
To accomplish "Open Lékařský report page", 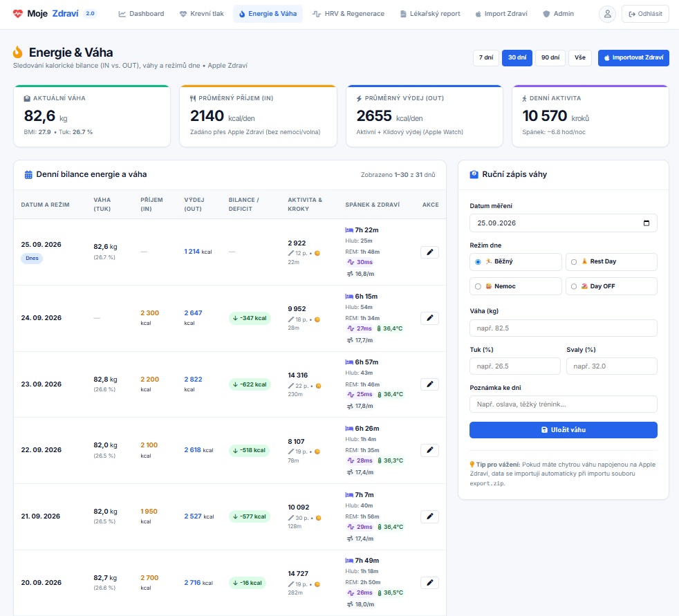I will click(x=430, y=14).
